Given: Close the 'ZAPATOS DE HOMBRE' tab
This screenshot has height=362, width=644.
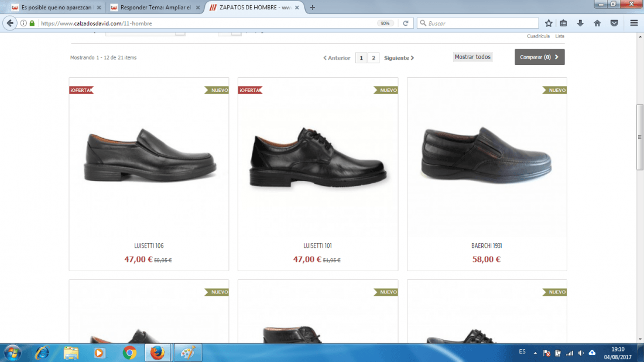Looking at the screenshot, I should (x=297, y=8).
